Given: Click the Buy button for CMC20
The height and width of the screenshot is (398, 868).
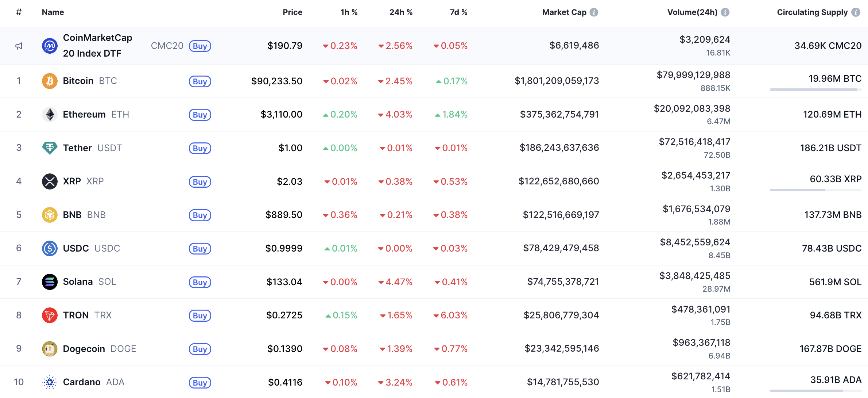Looking at the screenshot, I should (x=200, y=46).
